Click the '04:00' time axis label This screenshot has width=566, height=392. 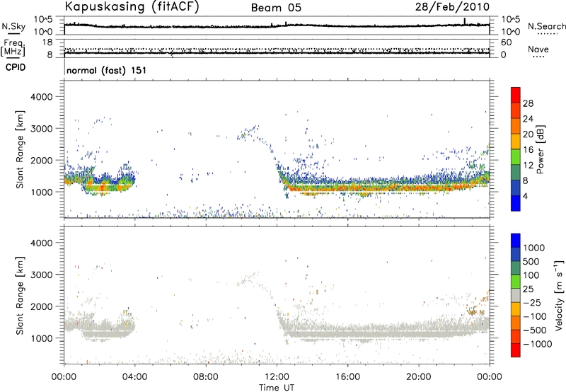(x=135, y=377)
